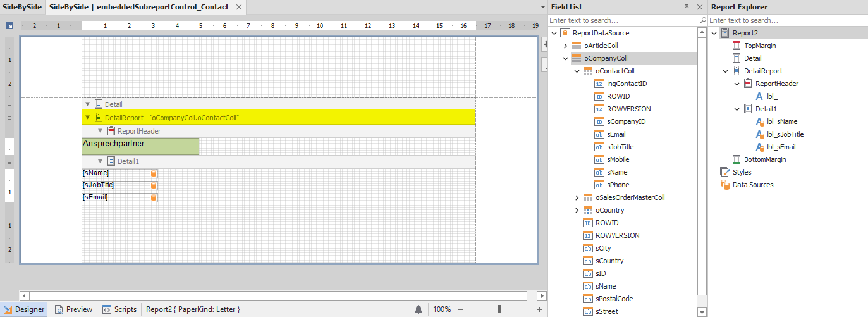868x317 pixels.
Task: Click the designer horizontal scrollbar left arrow
Action: pyautogui.click(x=25, y=295)
